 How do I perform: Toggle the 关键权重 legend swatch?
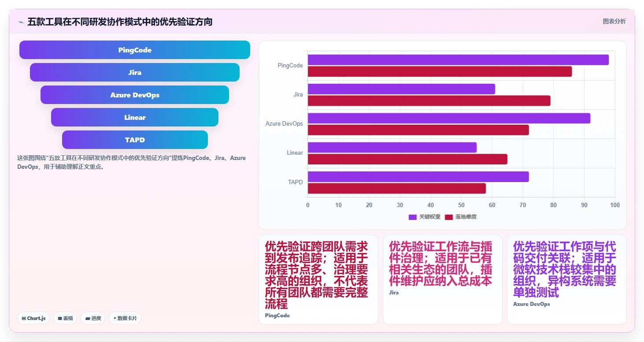tap(413, 217)
